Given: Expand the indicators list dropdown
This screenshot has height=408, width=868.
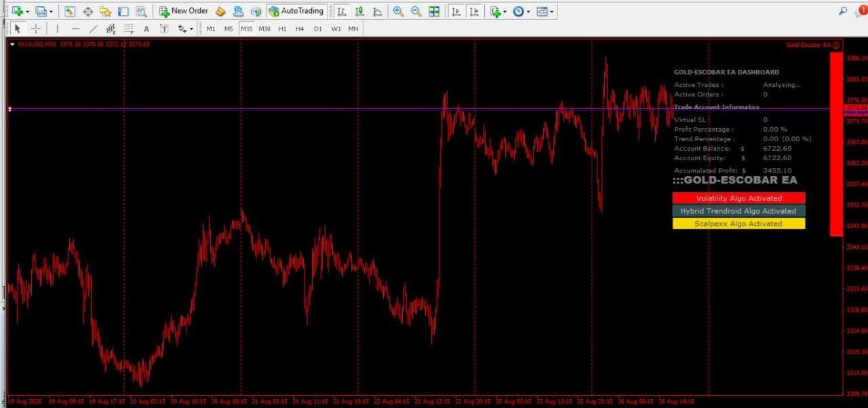Looking at the screenshot, I should pos(505,12).
